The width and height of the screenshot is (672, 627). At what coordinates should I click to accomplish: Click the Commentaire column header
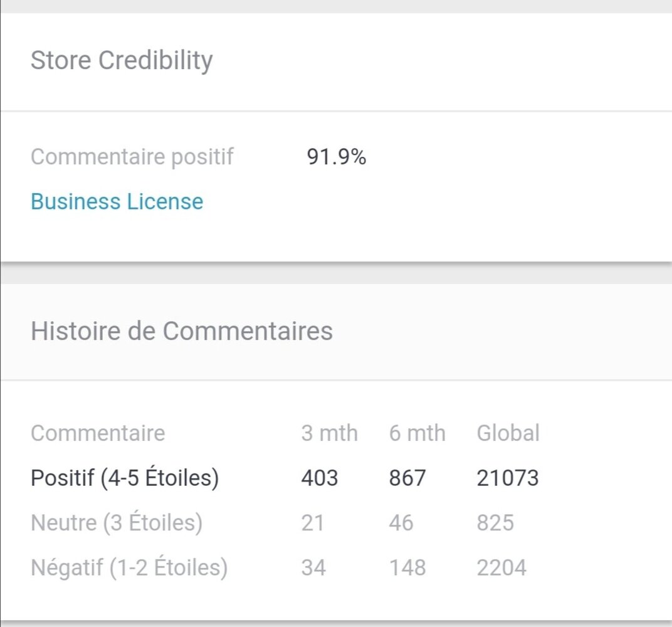(97, 433)
